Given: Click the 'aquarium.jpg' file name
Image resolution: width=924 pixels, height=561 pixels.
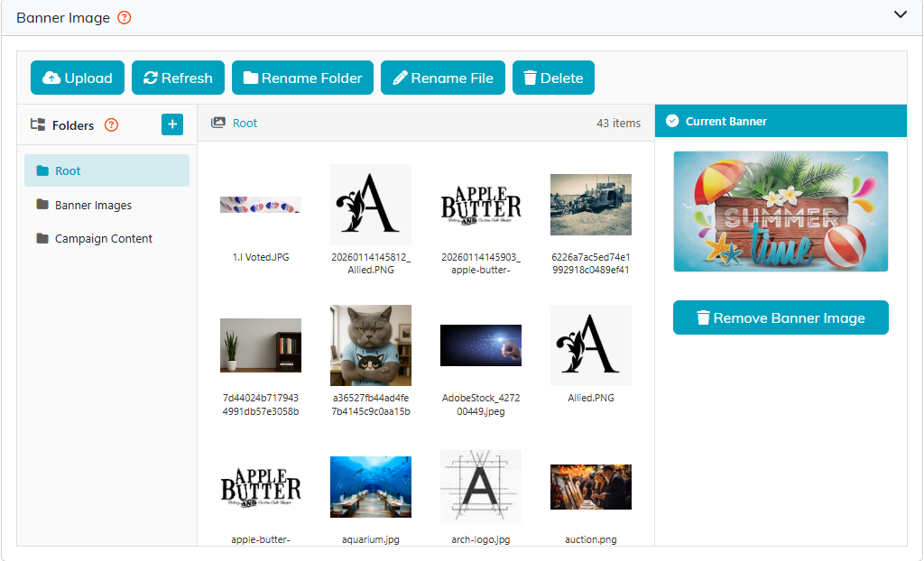Looking at the screenshot, I should point(371,539).
